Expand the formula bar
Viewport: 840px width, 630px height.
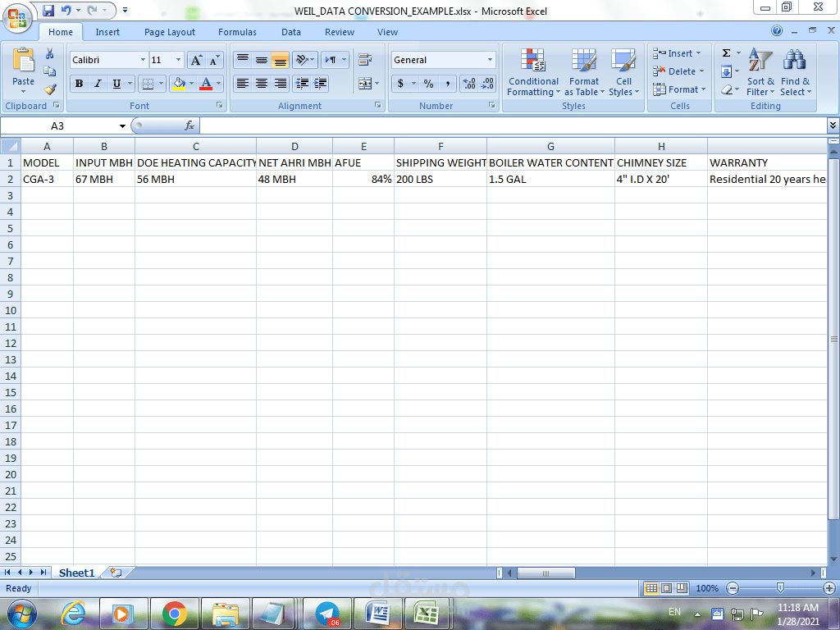[833, 126]
